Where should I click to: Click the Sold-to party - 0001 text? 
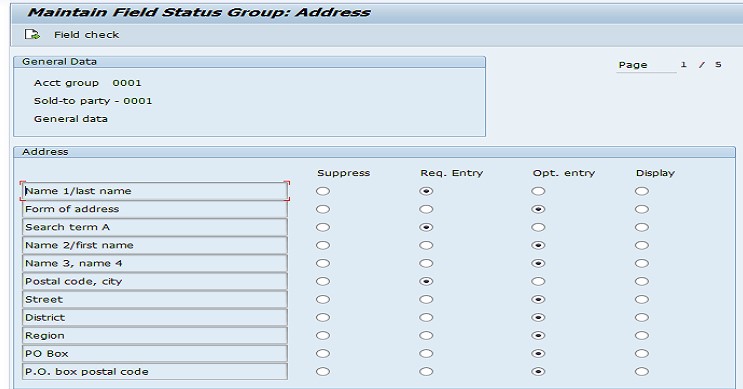tap(93, 101)
